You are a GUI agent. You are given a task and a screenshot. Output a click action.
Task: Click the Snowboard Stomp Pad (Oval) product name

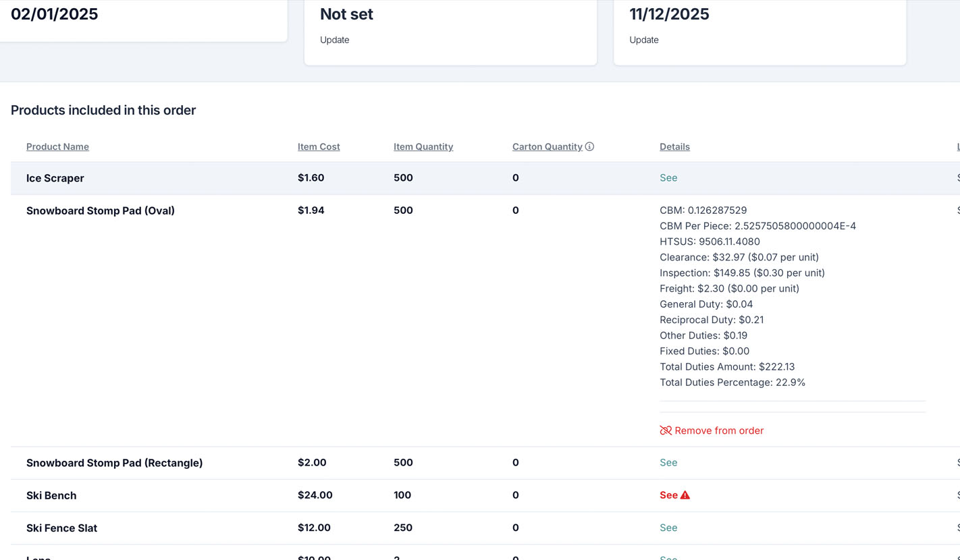101,211
